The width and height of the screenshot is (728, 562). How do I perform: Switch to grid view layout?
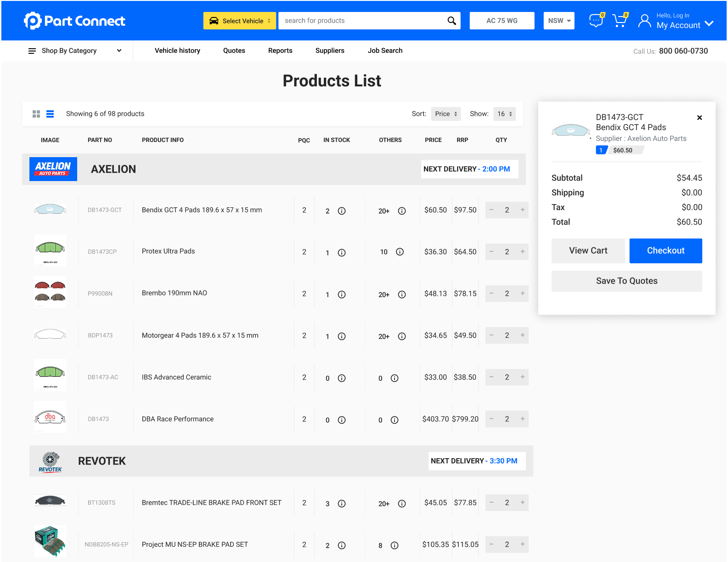[36, 114]
